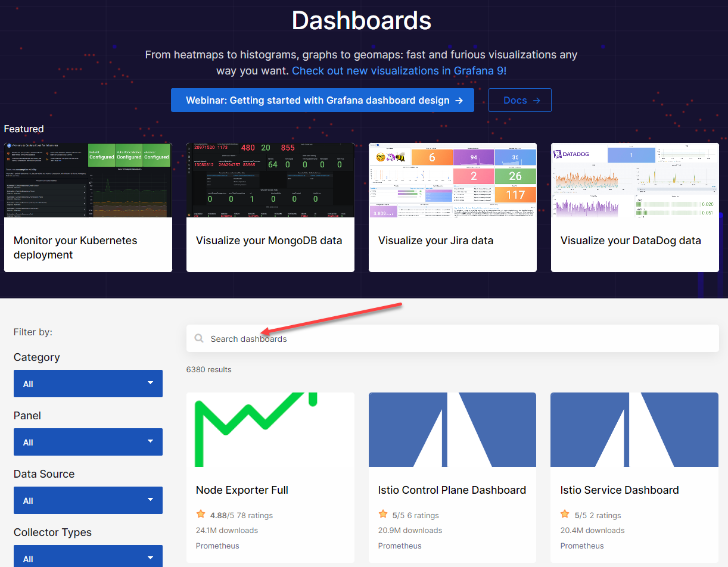Type in the Search dashboards field
This screenshot has width=728, height=567.
pos(453,339)
